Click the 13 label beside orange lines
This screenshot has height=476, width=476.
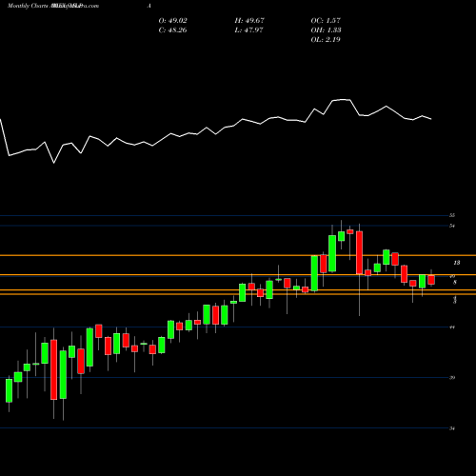coord(457,263)
